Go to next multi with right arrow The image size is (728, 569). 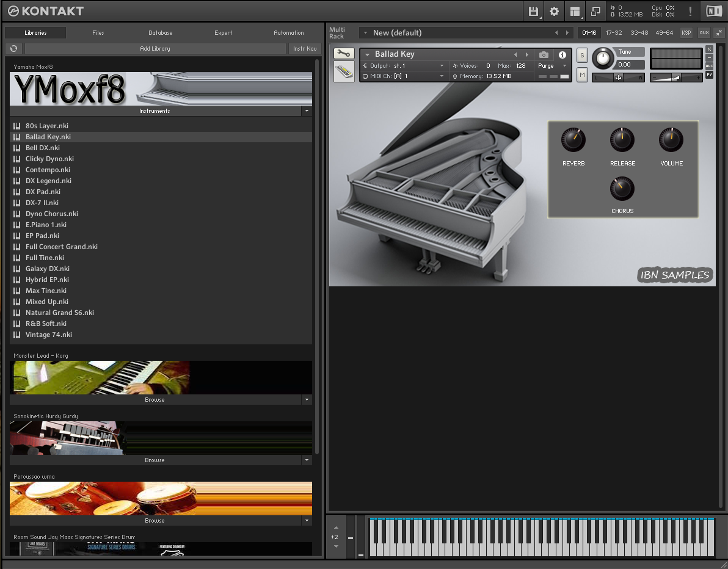[567, 33]
